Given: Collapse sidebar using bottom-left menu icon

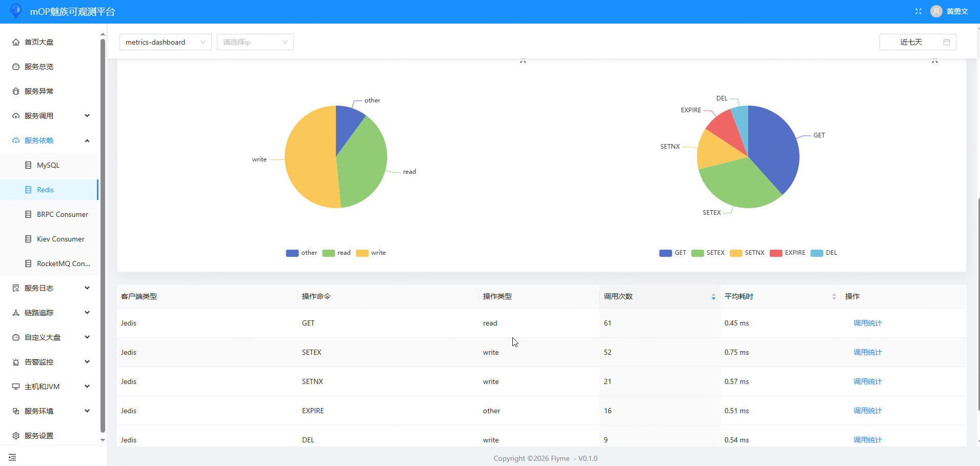Looking at the screenshot, I should [x=12, y=457].
